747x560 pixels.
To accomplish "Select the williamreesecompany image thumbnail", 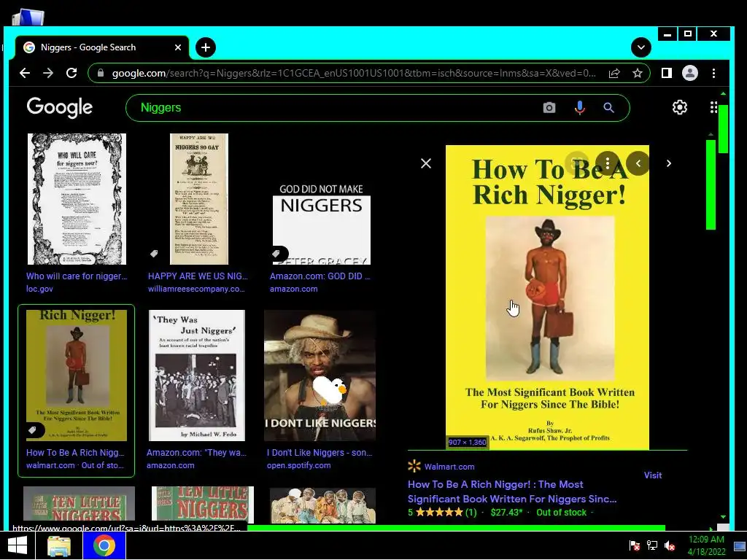I will click(198, 198).
